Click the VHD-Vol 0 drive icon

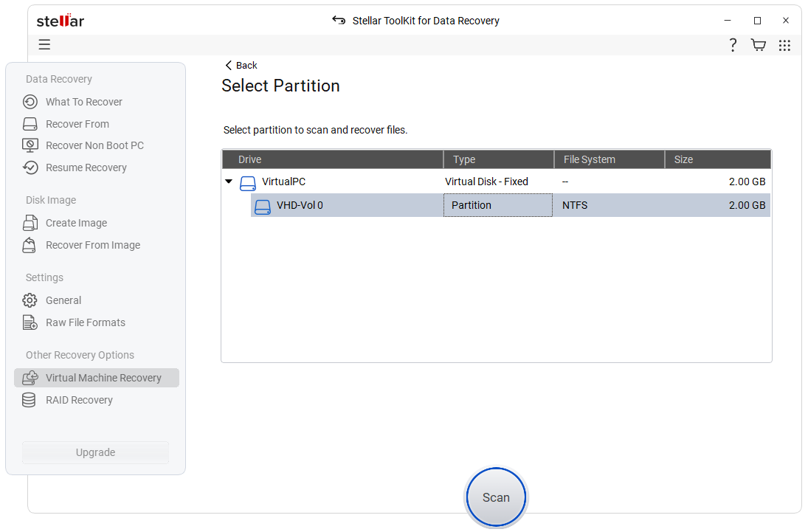click(262, 207)
